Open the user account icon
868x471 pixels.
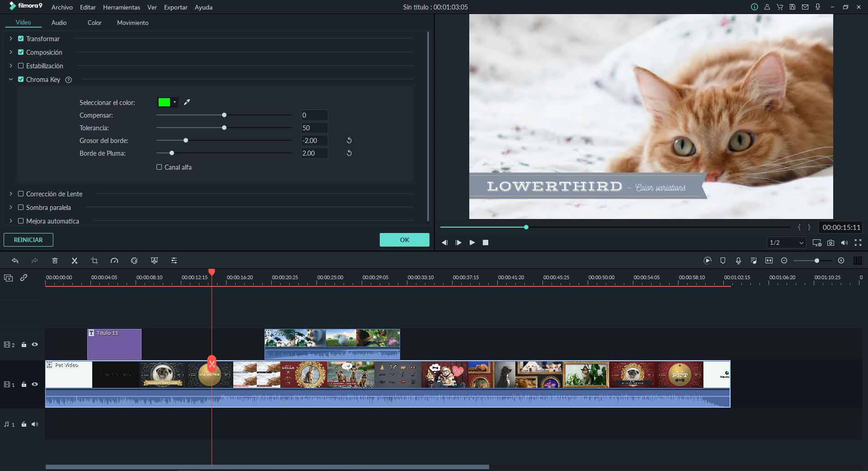tap(767, 7)
